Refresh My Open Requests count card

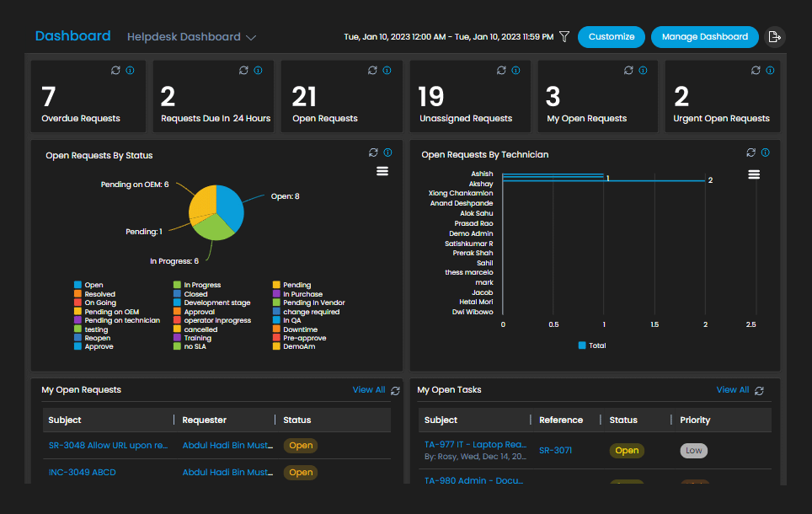click(x=628, y=70)
